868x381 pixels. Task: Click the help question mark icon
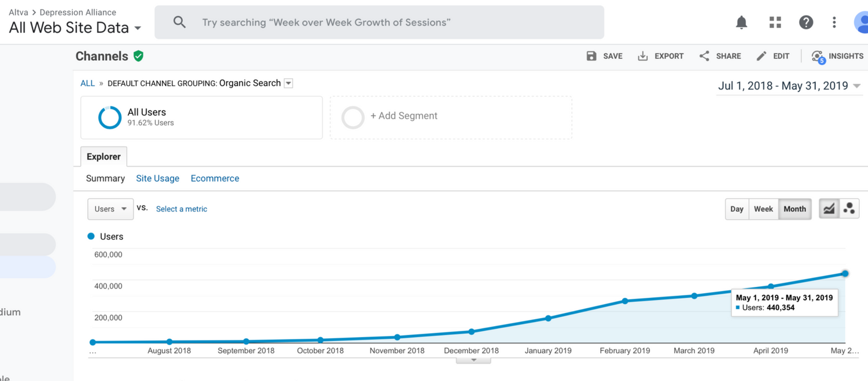click(x=806, y=23)
